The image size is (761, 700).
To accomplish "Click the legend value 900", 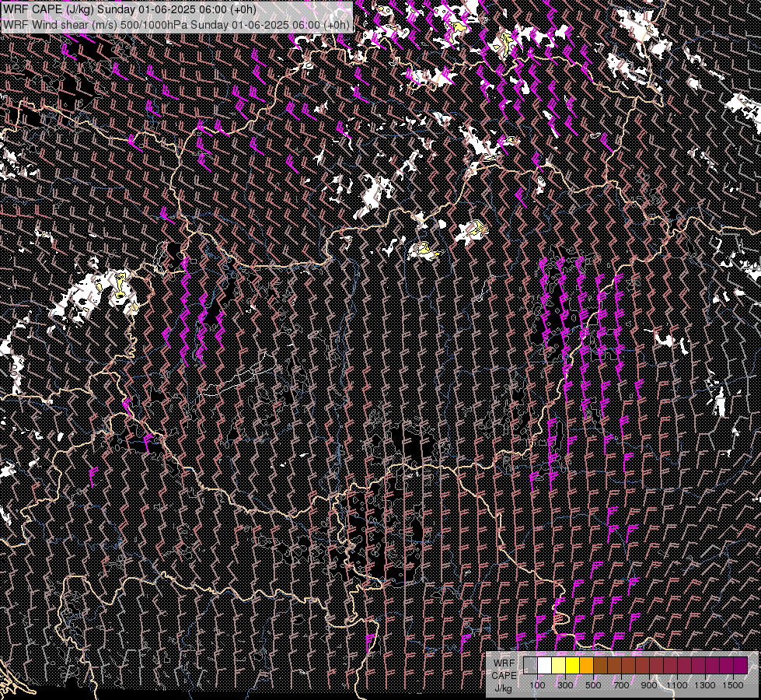I will tap(649, 685).
